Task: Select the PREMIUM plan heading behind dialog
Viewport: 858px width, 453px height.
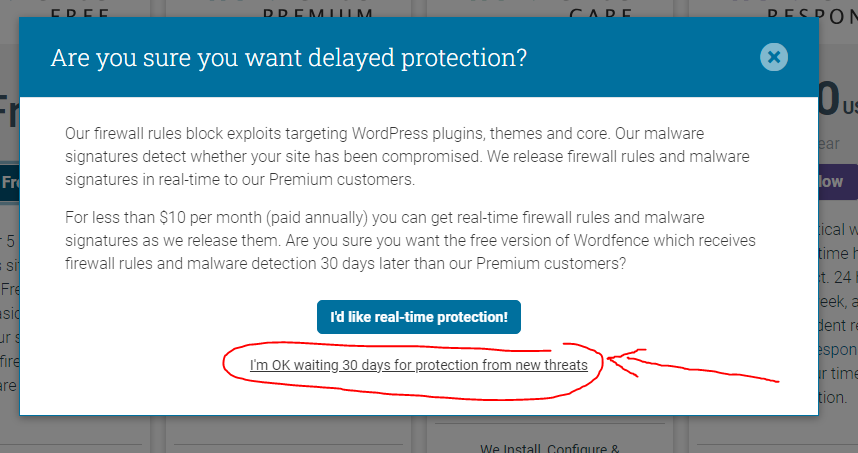Action: [x=318, y=13]
